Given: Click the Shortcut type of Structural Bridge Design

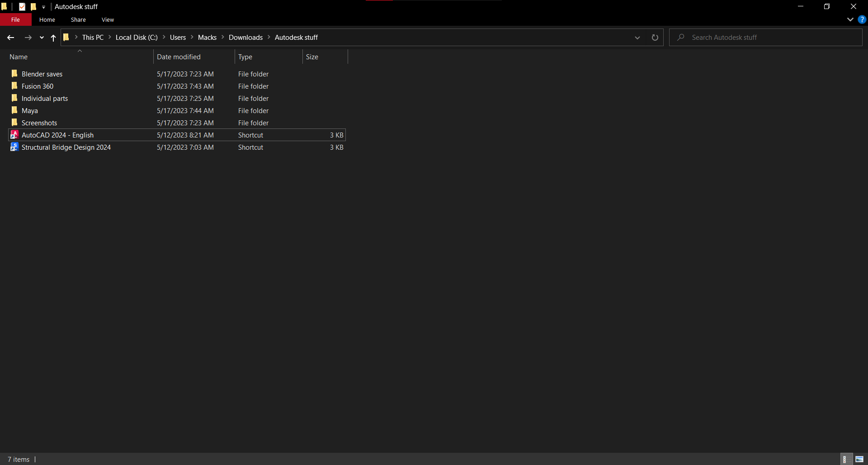Looking at the screenshot, I should tap(250, 147).
